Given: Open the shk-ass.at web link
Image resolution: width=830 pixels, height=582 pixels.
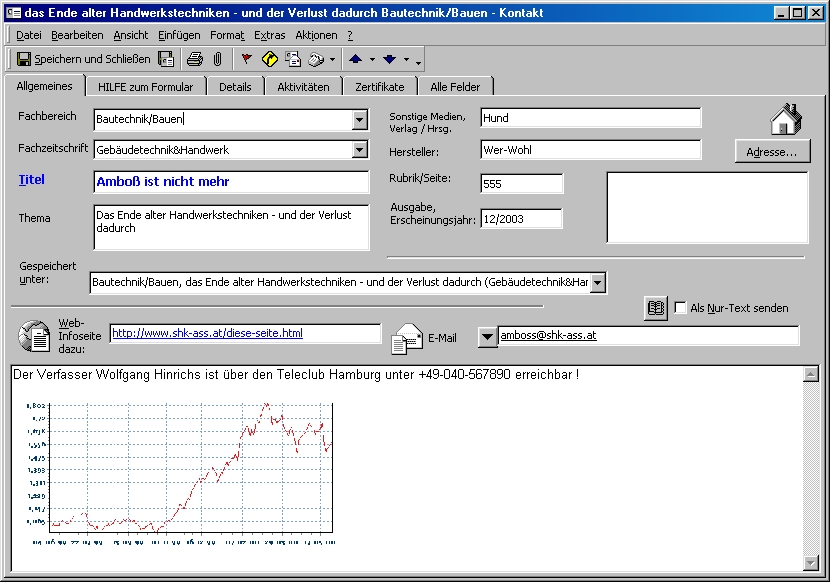Looking at the screenshot, I should pos(207,333).
